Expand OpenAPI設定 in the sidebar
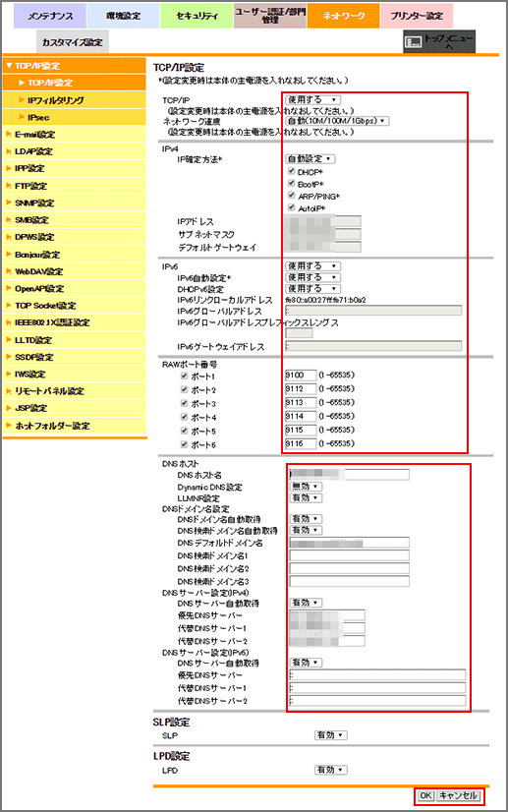 tap(74, 288)
